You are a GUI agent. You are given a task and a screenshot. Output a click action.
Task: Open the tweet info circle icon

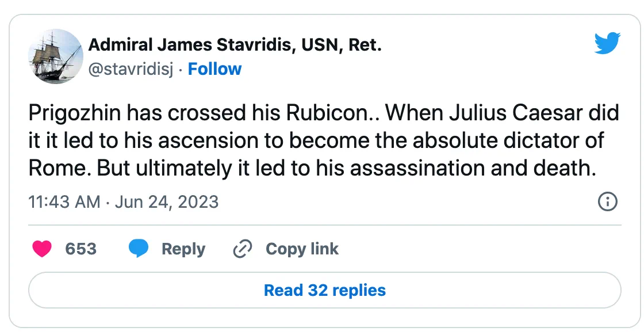point(608,202)
